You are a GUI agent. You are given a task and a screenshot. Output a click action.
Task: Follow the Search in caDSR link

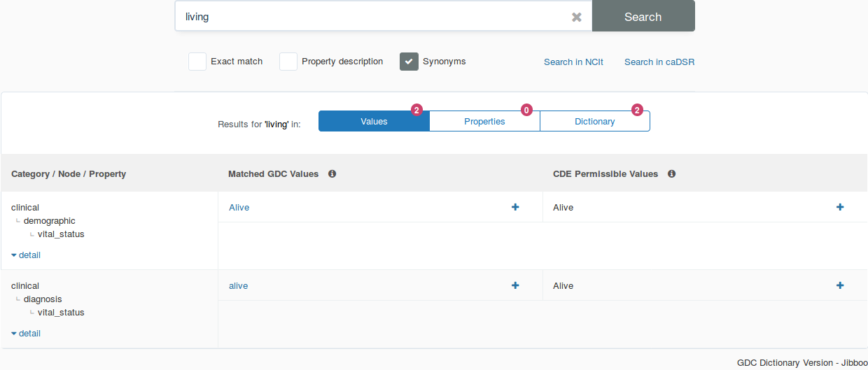(x=659, y=62)
